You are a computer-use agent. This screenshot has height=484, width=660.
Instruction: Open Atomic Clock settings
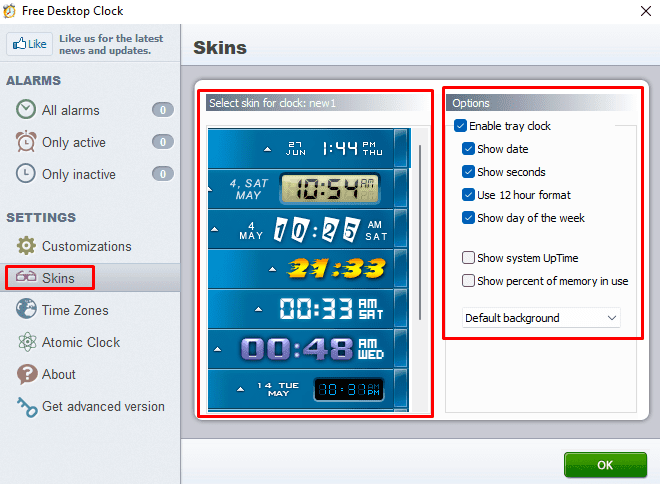tap(81, 342)
